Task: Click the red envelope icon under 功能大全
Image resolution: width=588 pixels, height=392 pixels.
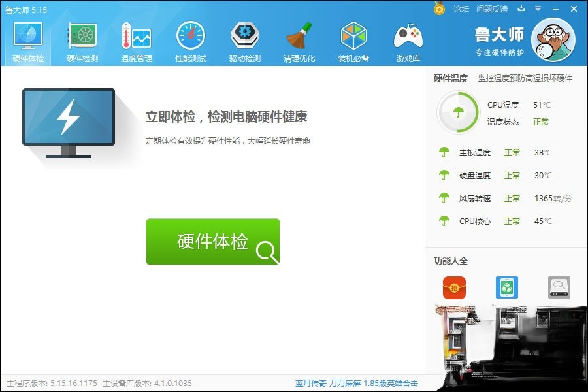Action: click(455, 287)
